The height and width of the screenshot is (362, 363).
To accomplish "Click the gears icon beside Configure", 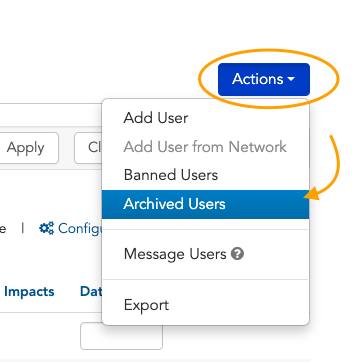I will 46,228.
